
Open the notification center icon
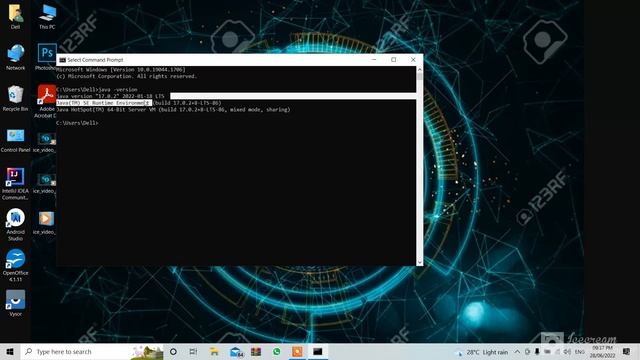(627, 351)
